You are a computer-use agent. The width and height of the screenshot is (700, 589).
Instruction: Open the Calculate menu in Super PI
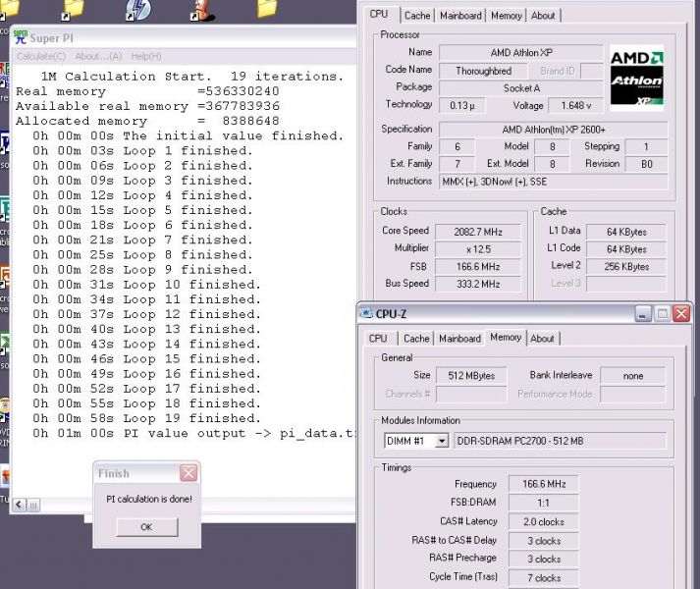41,56
